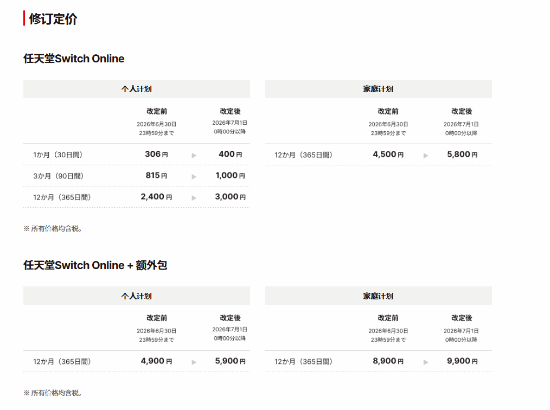Screen dimensions: 550x410
Task: Select the 任天堂Switch Online + 额外包 section title
Action: point(95,265)
